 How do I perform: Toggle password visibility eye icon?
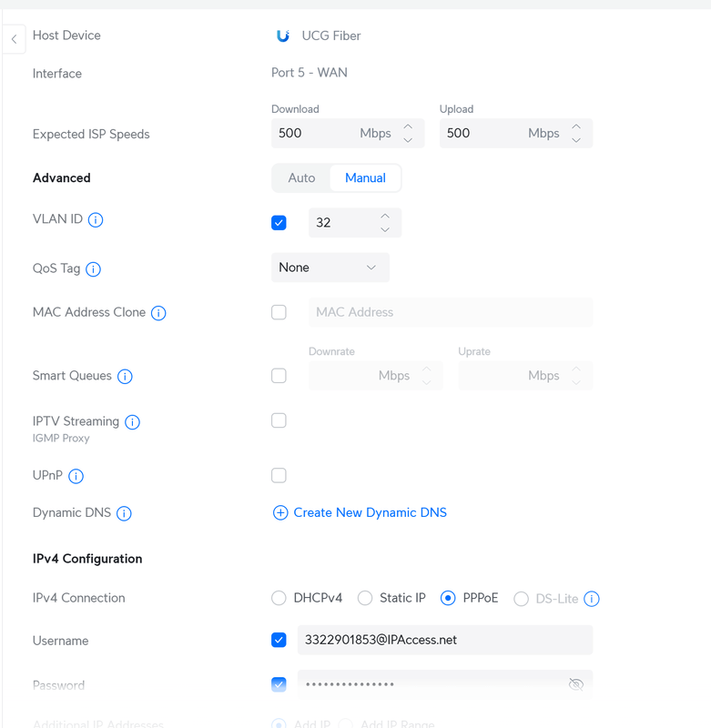point(576,684)
